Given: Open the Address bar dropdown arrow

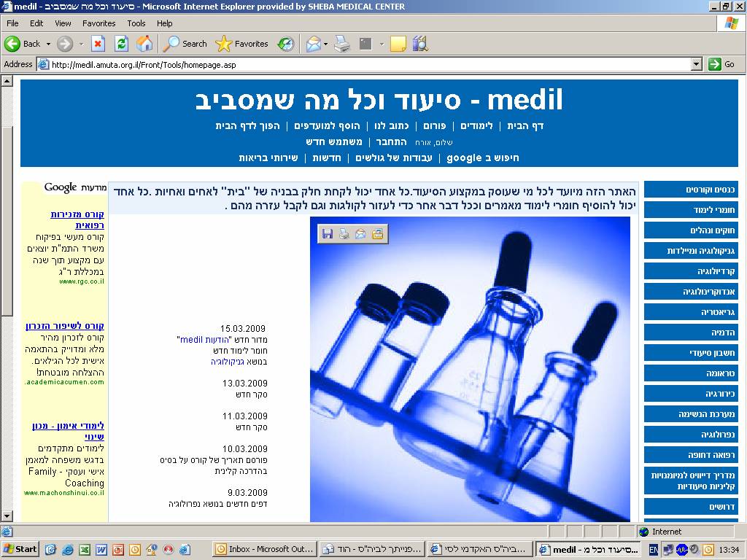Looking at the screenshot, I should tap(697, 64).
